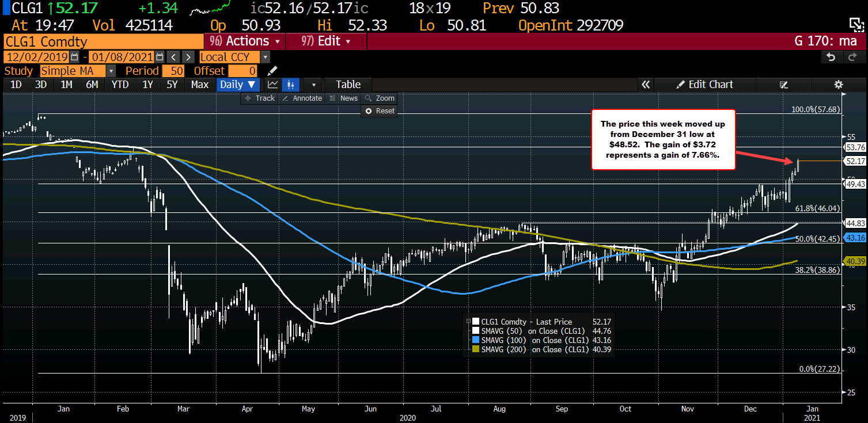Reset the chart view
This screenshot has width=868, height=423.
tap(380, 111)
